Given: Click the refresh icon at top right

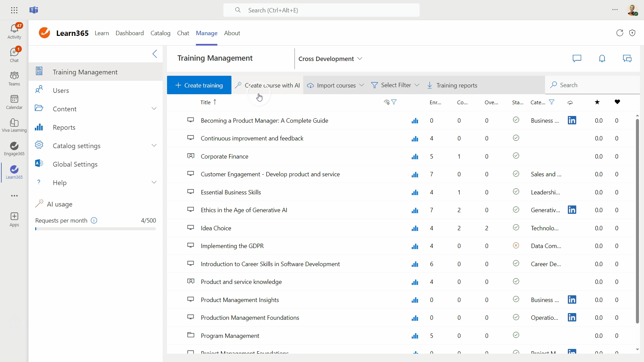Looking at the screenshot, I should [620, 33].
